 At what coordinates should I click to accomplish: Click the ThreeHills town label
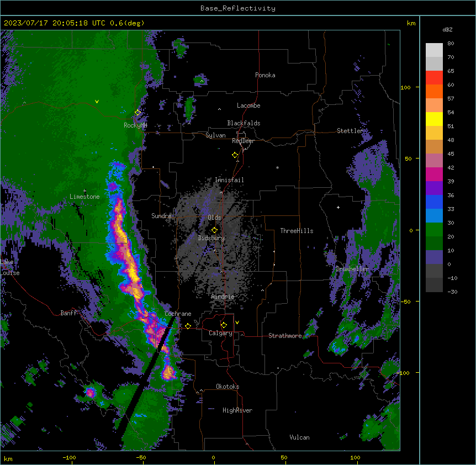point(297,231)
